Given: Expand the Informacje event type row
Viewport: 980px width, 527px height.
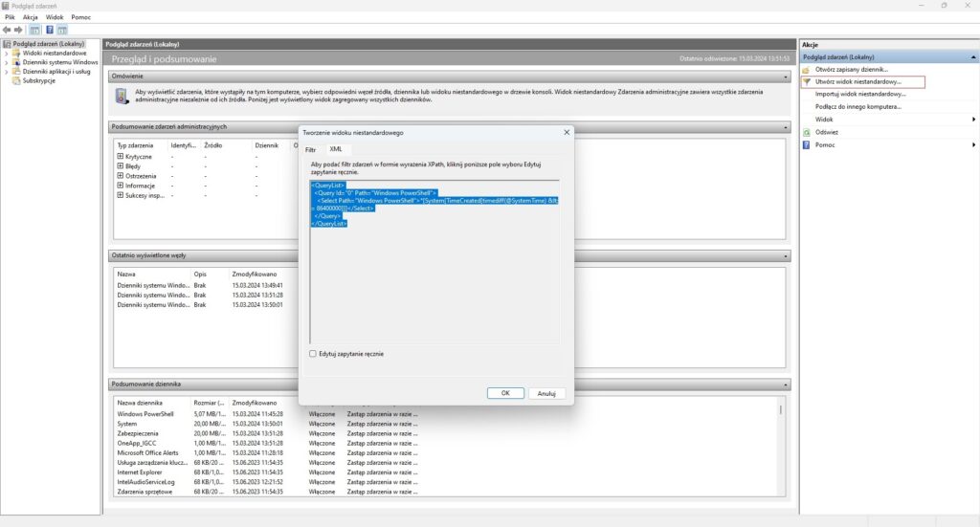Looking at the screenshot, I should 120,186.
